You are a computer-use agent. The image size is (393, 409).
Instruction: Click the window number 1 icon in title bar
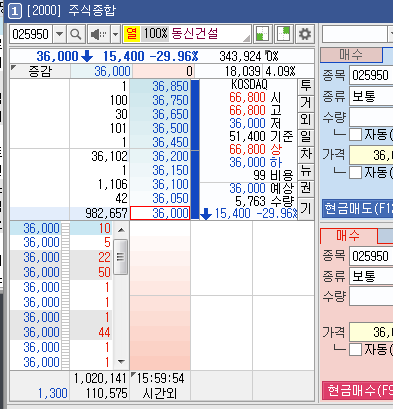[x=14, y=11]
